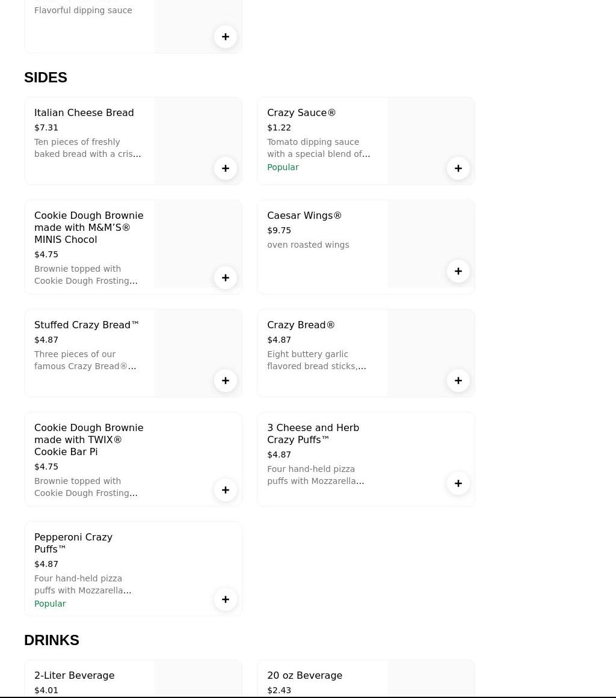The width and height of the screenshot is (616, 698).
Task: Open the Italian Cheese Bread item title
Action: 84,113
